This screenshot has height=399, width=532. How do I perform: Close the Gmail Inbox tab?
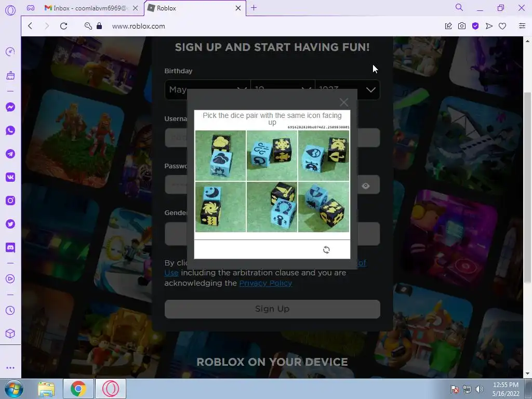(x=135, y=8)
